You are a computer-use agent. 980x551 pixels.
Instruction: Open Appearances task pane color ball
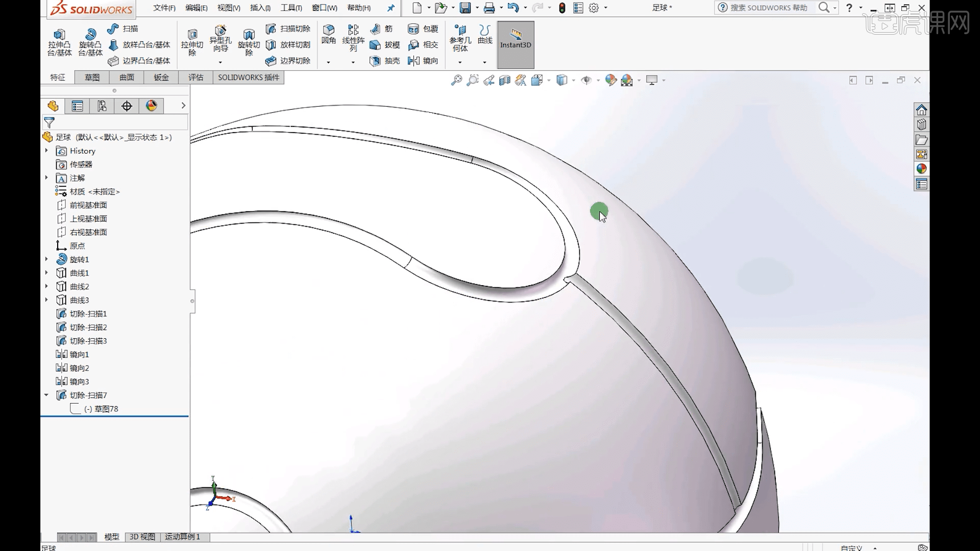click(x=921, y=169)
